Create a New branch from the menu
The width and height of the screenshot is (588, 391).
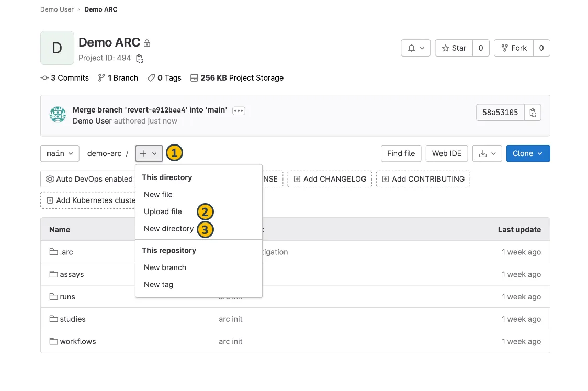tap(165, 267)
